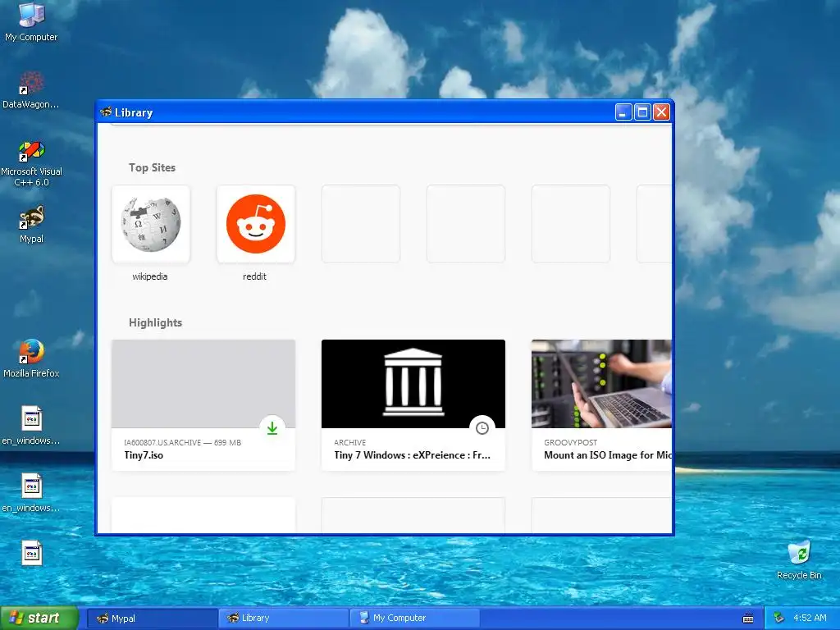Select first en_windows file below Mozilla Firefox
840x630 pixels.
coord(31,426)
